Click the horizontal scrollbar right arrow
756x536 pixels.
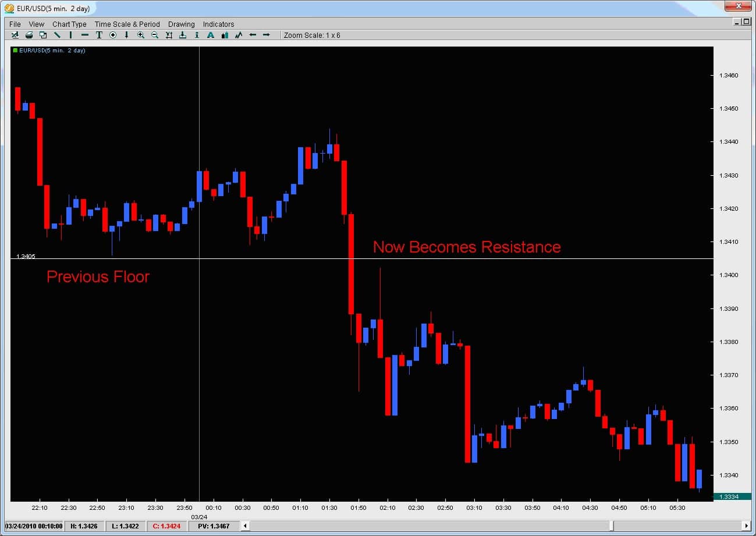(746, 526)
